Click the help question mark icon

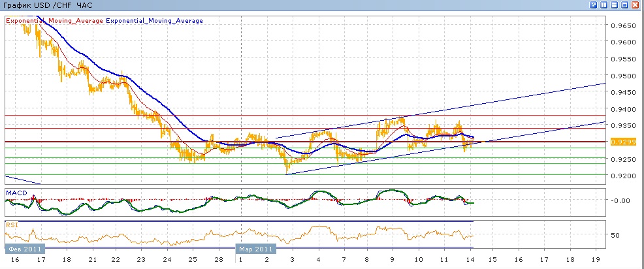pos(594,5)
